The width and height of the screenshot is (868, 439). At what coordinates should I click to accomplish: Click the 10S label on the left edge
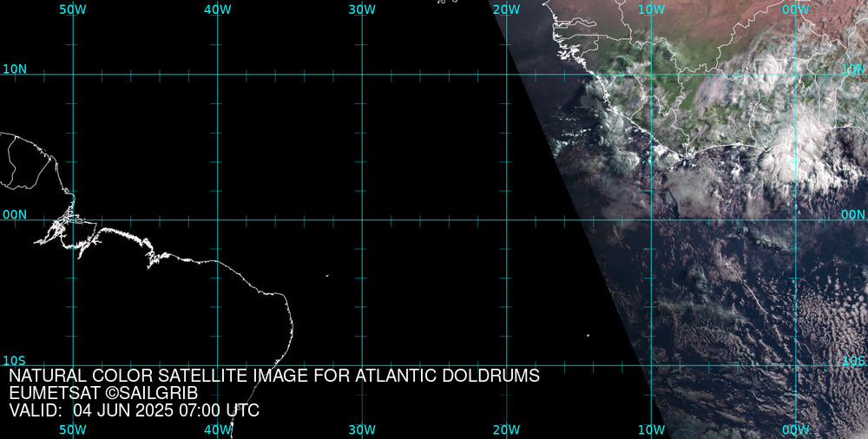click(15, 361)
